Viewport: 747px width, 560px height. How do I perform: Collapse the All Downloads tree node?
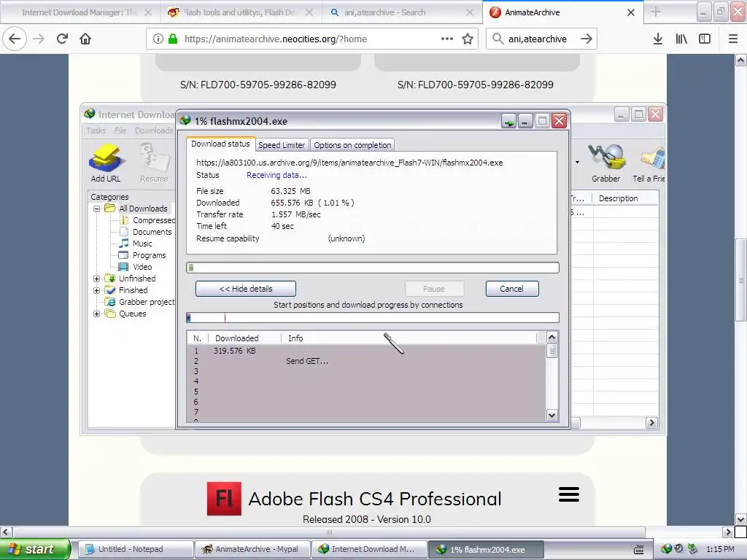pos(97,209)
